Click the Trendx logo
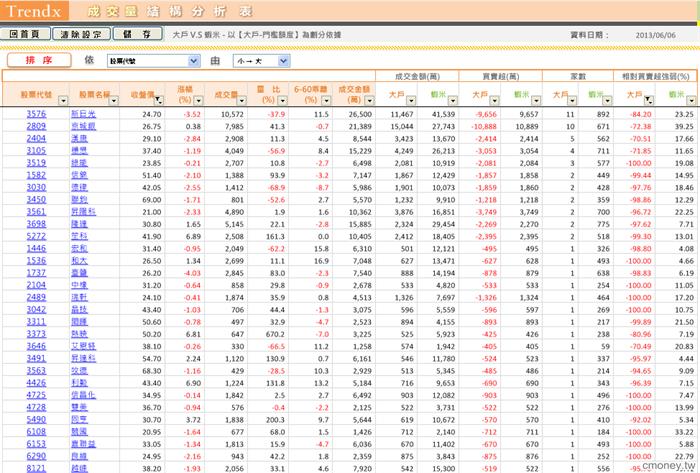This screenshot has height=473, width=700. [x=35, y=10]
